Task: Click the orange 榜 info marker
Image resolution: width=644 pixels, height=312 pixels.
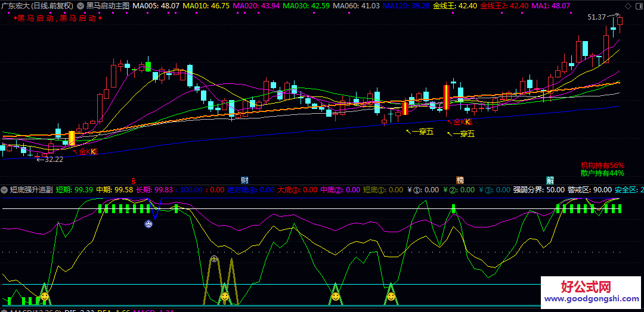Action: (460, 180)
